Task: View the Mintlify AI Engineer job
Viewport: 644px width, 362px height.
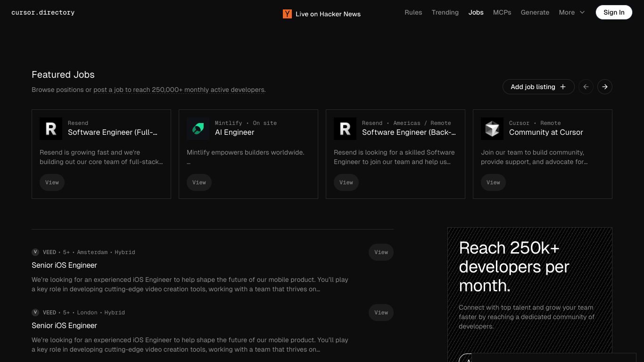Action: click(x=199, y=182)
